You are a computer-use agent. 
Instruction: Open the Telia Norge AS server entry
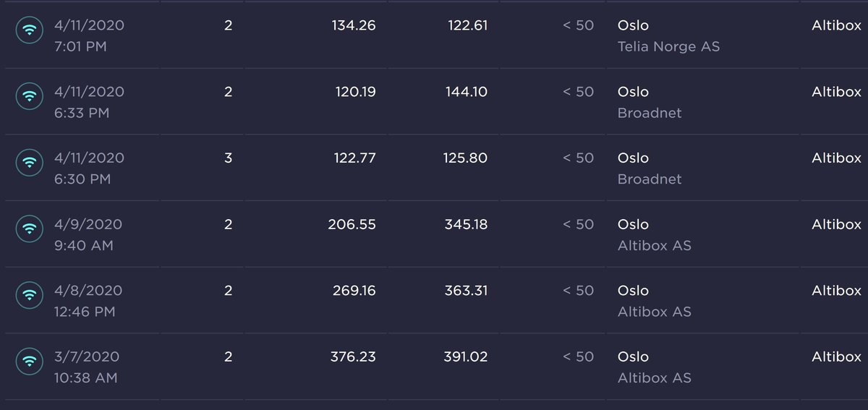coord(668,46)
